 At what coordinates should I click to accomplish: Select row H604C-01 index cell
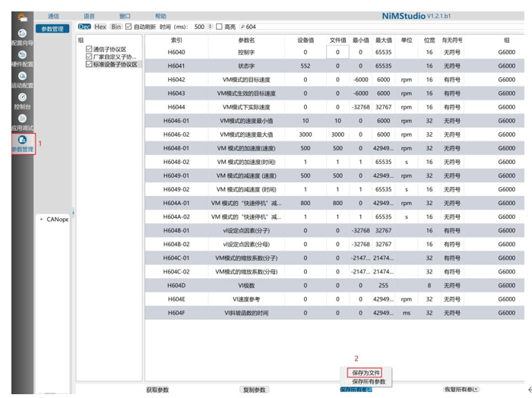(176, 258)
